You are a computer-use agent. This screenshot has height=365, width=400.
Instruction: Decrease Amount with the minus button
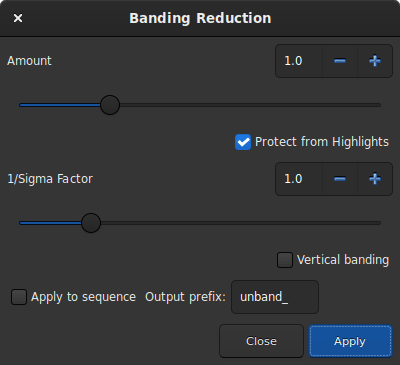tap(340, 61)
